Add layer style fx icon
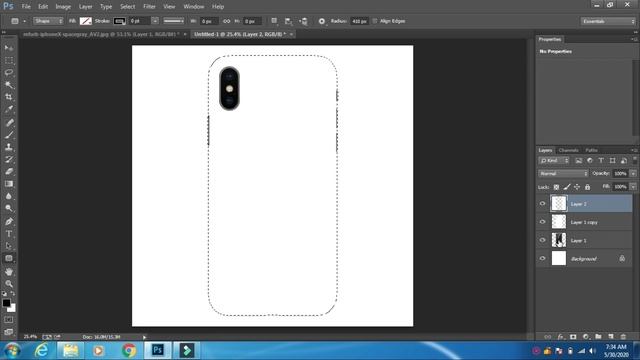Image resolution: width=640 pixels, height=360 pixels. [561, 337]
